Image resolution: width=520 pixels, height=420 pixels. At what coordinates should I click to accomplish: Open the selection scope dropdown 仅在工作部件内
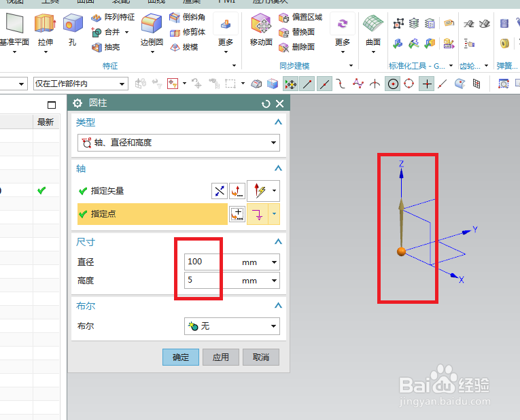[81, 84]
